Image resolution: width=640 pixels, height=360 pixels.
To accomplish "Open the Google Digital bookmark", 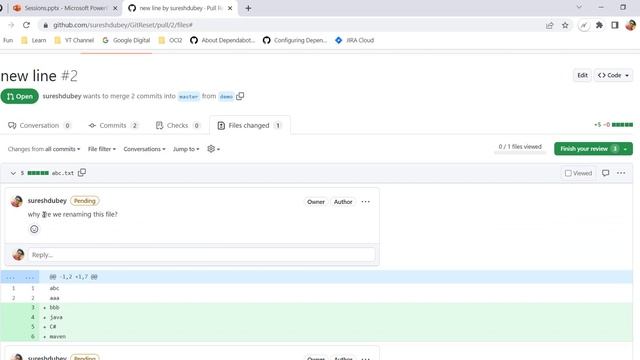I will tap(126, 40).
